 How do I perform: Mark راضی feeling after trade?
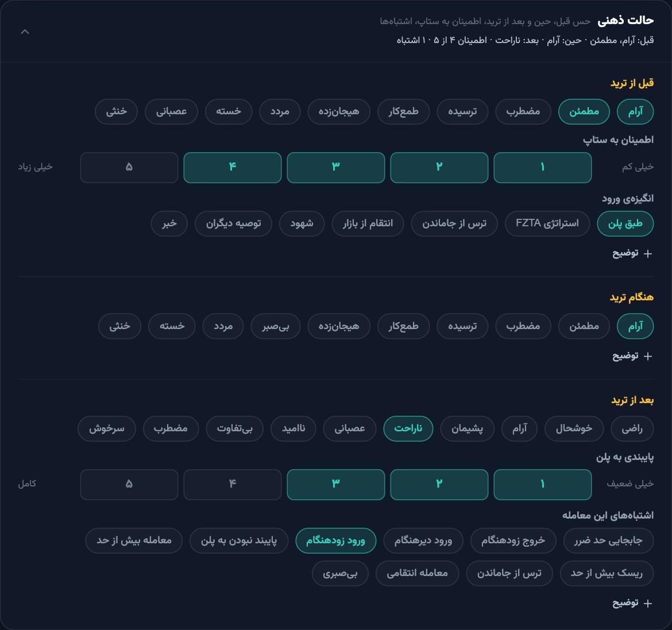point(632,428)
